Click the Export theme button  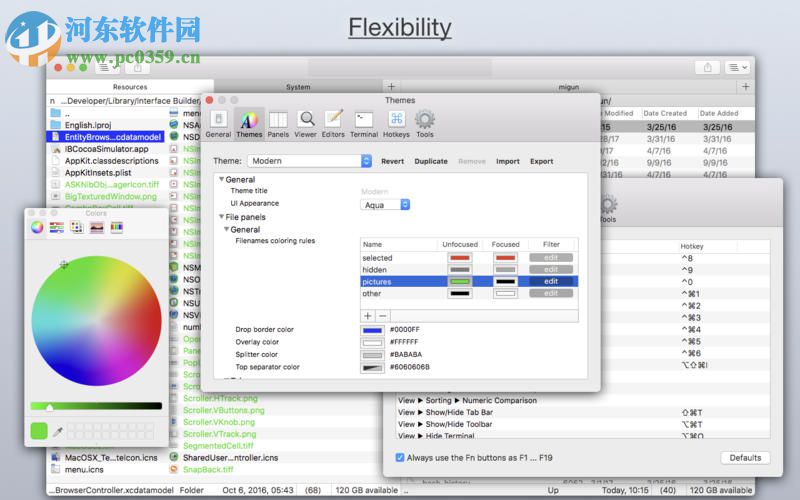click(x=541, y=161)
